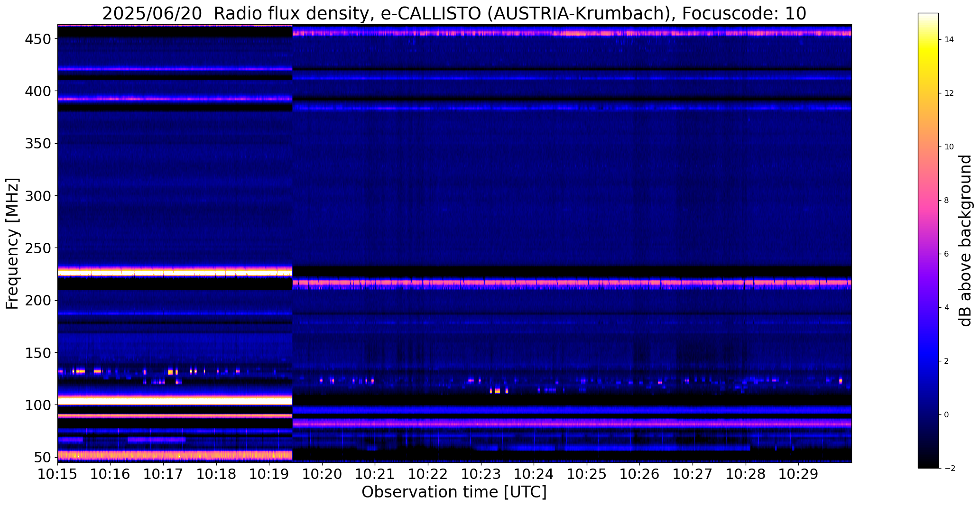
Task: Click the colorbar tick value 10
Action: pos(949,147)
